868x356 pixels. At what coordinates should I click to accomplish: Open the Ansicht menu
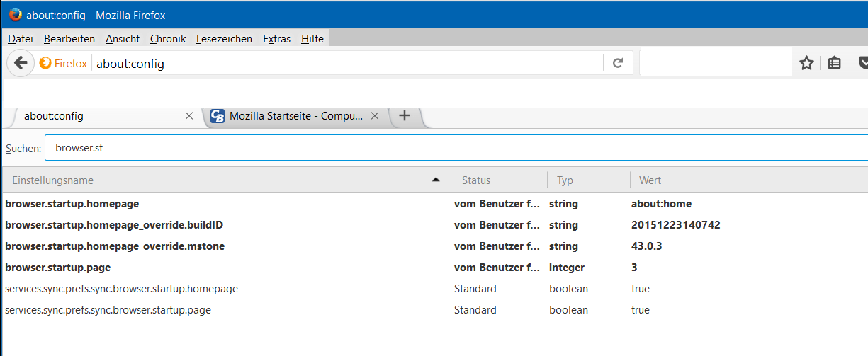tap(123, 39)
